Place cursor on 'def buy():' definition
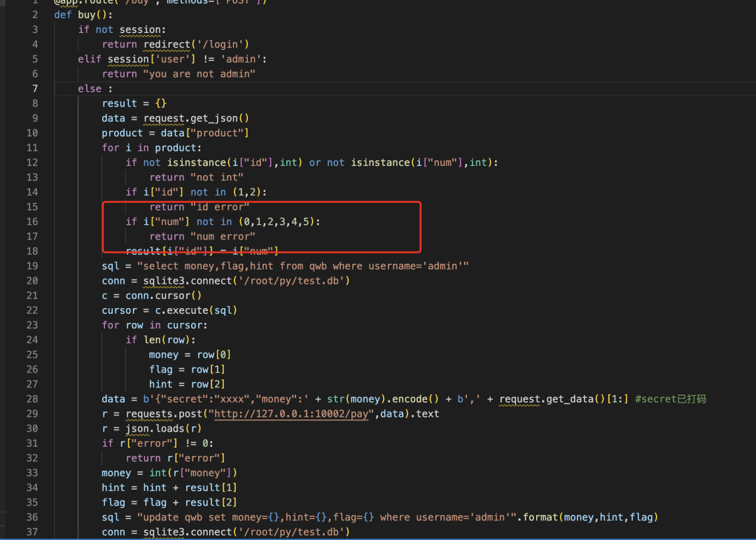This screenshot has height=540, width=756. click(x=83, y=15)
